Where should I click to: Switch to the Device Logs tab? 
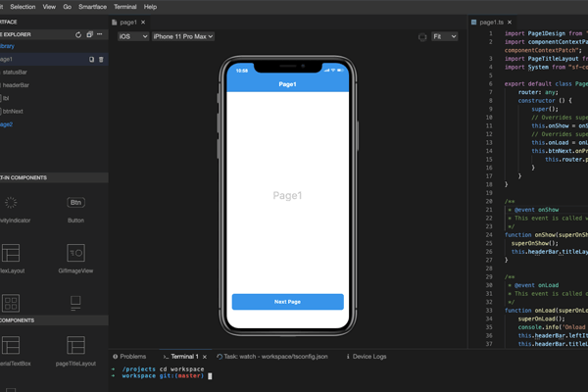coord(367,357)
